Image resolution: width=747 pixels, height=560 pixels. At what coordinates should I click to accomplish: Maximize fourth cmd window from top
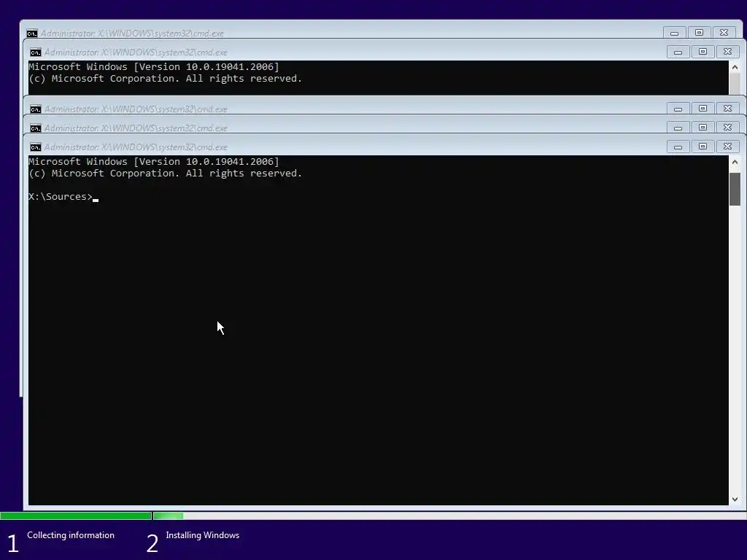(x=703, y=128)
